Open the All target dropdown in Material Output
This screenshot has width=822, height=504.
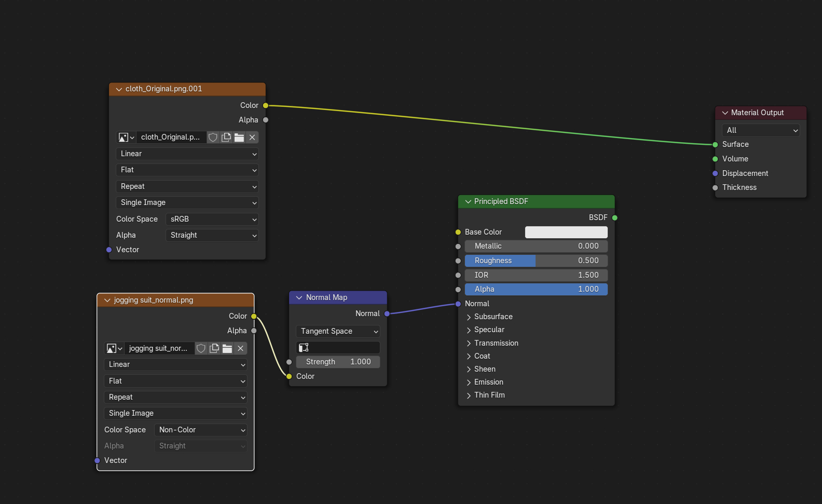[761, 130]
